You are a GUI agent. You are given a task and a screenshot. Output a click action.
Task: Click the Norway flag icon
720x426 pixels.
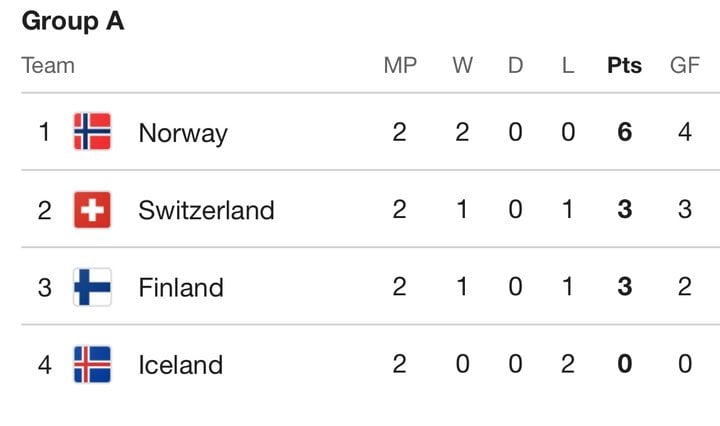(92, 131)
